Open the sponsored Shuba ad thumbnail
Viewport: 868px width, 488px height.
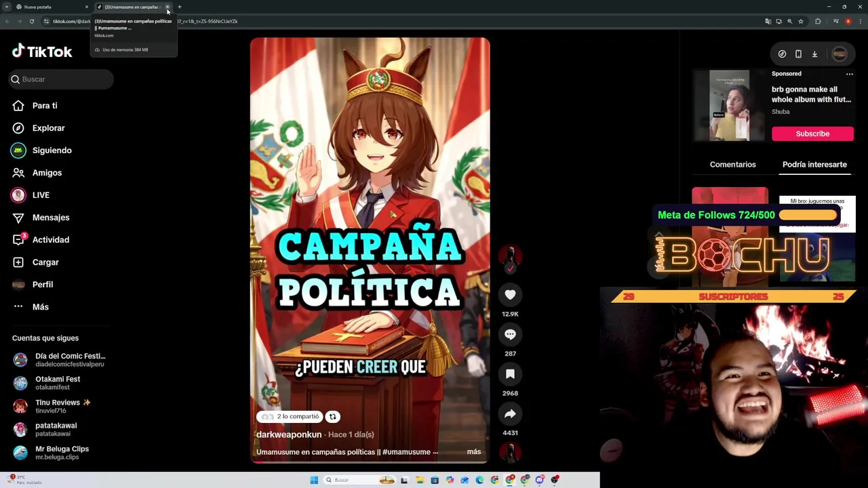(x=730, y=106)
